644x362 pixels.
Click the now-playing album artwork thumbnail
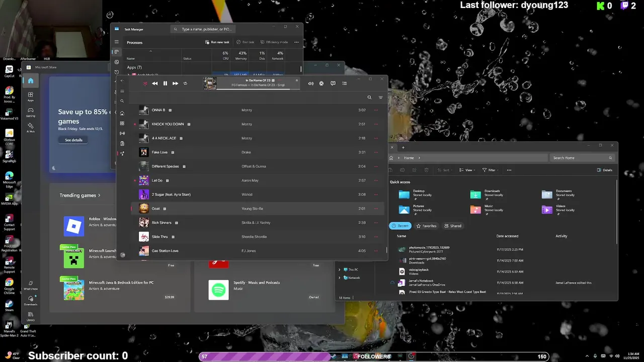tap(210, 83)
